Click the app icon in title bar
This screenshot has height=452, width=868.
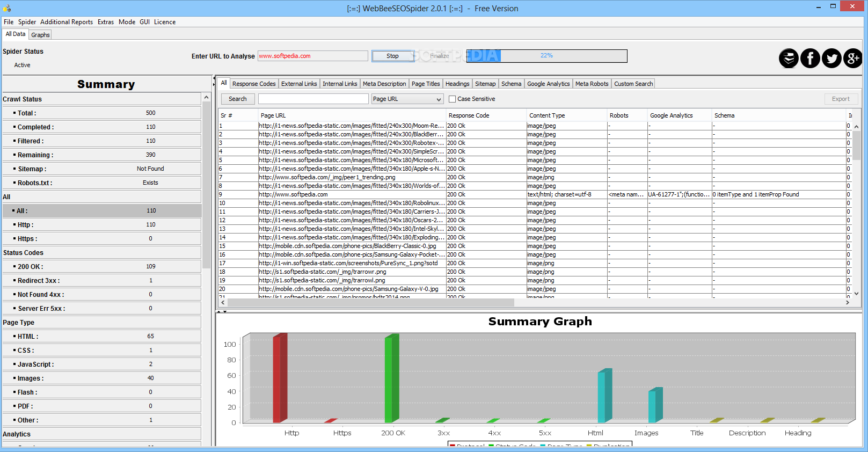point(7,8)
